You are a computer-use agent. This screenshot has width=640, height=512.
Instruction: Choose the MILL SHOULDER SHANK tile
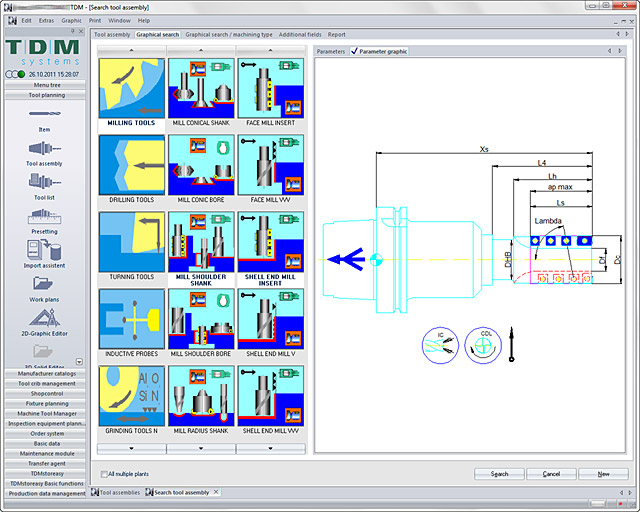201,242
